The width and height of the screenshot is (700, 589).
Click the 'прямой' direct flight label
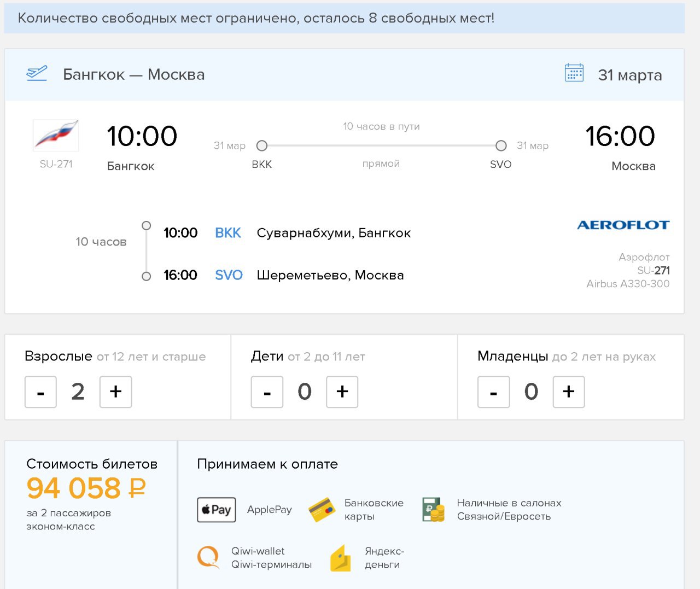381,164
